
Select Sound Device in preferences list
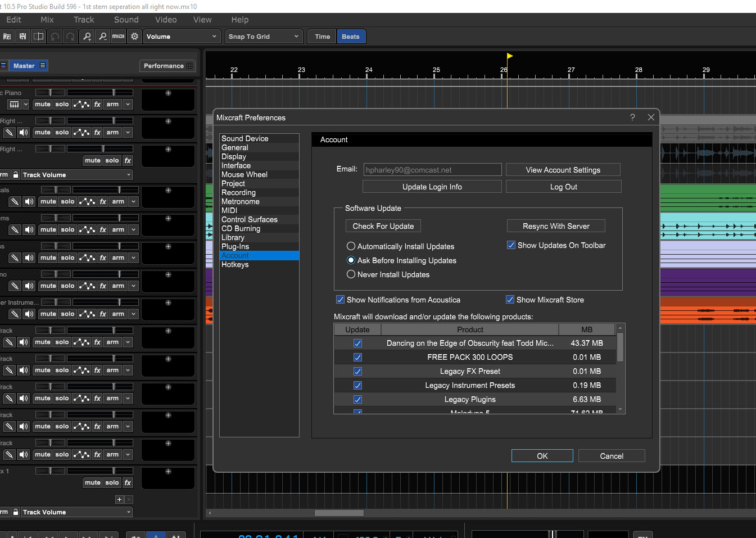[259, 138]
